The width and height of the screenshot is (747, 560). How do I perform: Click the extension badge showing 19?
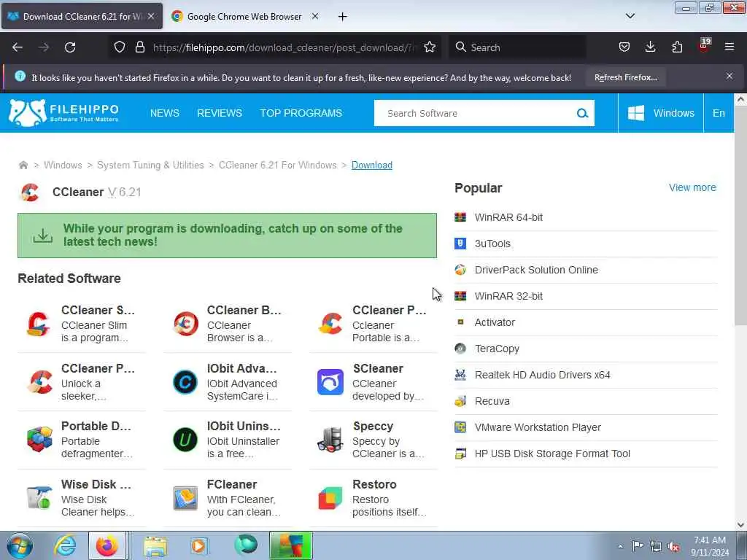click(705, 45)
